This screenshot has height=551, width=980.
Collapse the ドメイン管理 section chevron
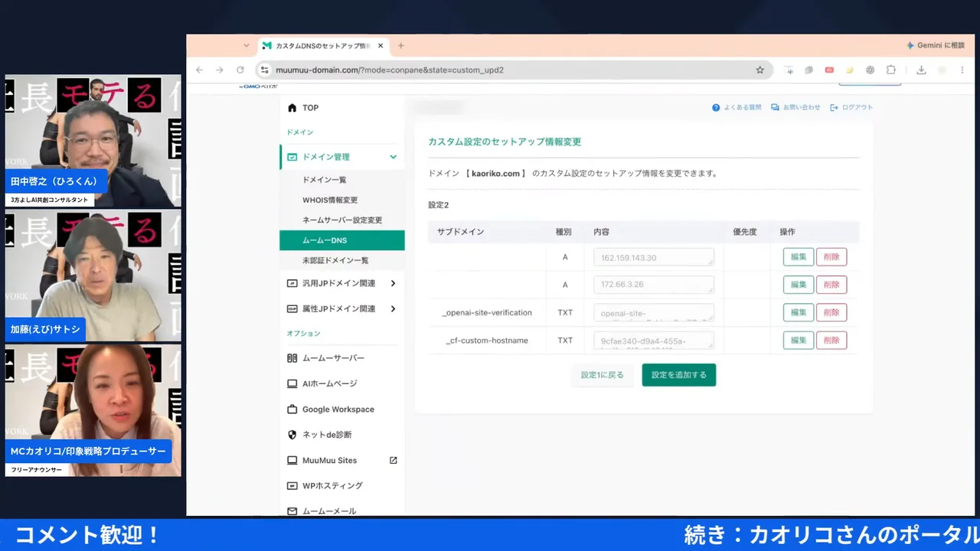click(x=394, y=157)
